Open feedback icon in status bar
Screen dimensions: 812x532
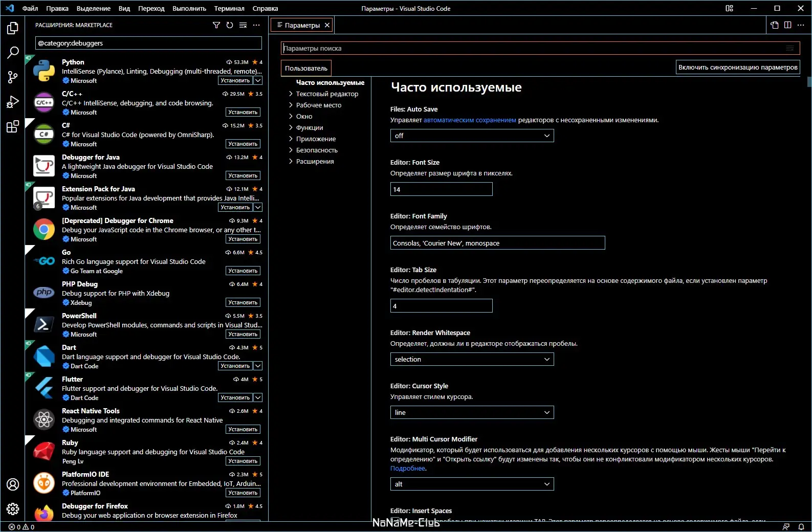[x=786, y=527]
